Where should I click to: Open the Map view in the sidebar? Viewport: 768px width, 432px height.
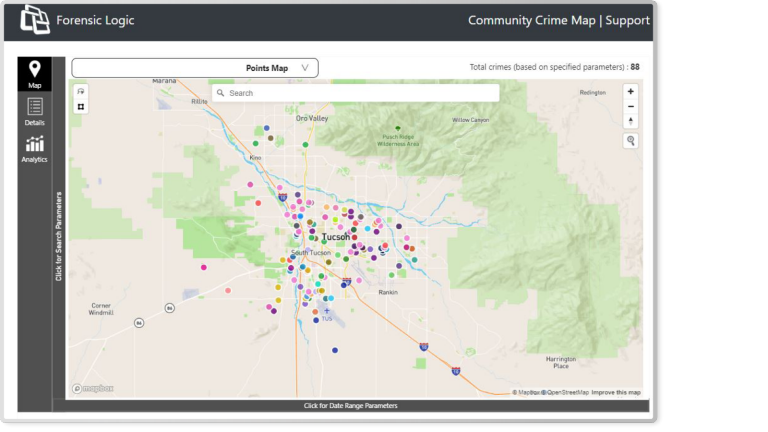(x=34, y=74)
